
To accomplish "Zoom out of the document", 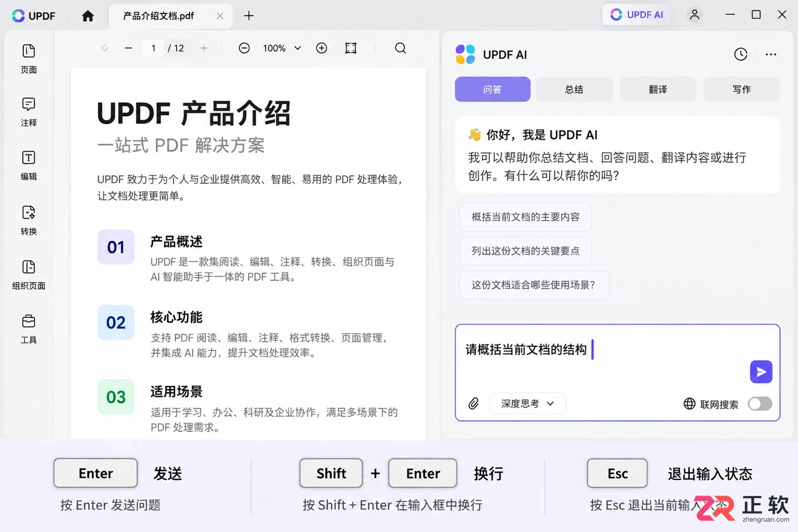I will (x=244, y=48).
